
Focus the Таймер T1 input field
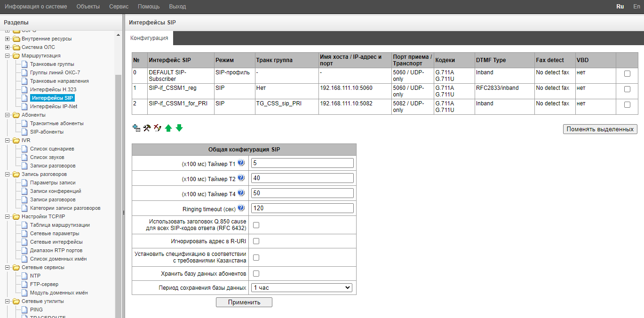302,163
